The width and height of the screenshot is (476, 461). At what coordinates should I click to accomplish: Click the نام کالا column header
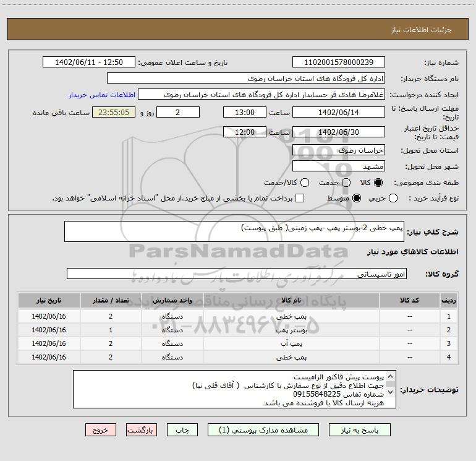[x=291, y=300]
